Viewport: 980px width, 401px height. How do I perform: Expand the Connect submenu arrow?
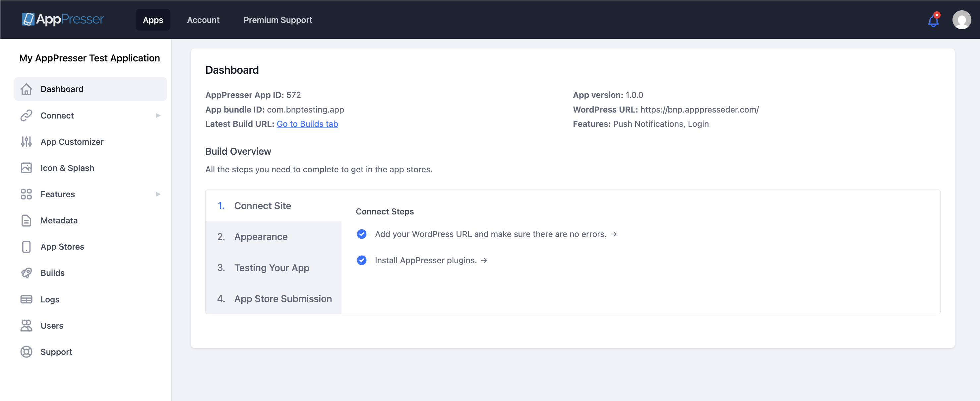pyautogui.click(x=158, y=116)
